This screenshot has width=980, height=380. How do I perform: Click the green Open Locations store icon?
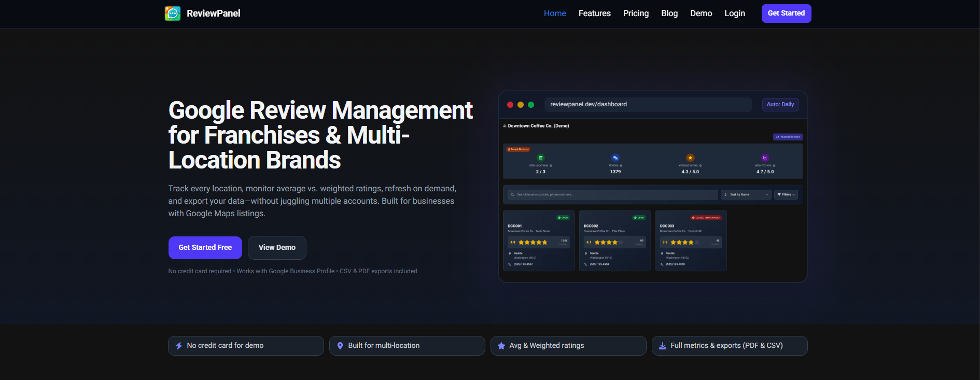[541, 158]
